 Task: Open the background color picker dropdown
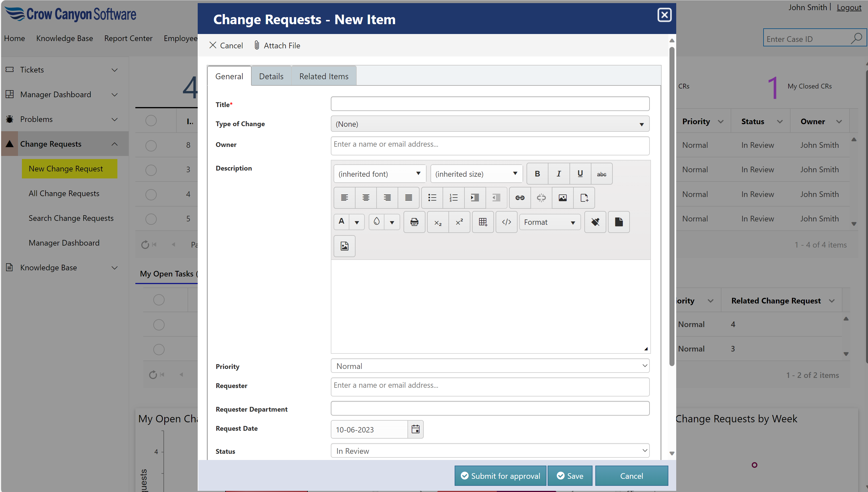click(x=392, y=222)
